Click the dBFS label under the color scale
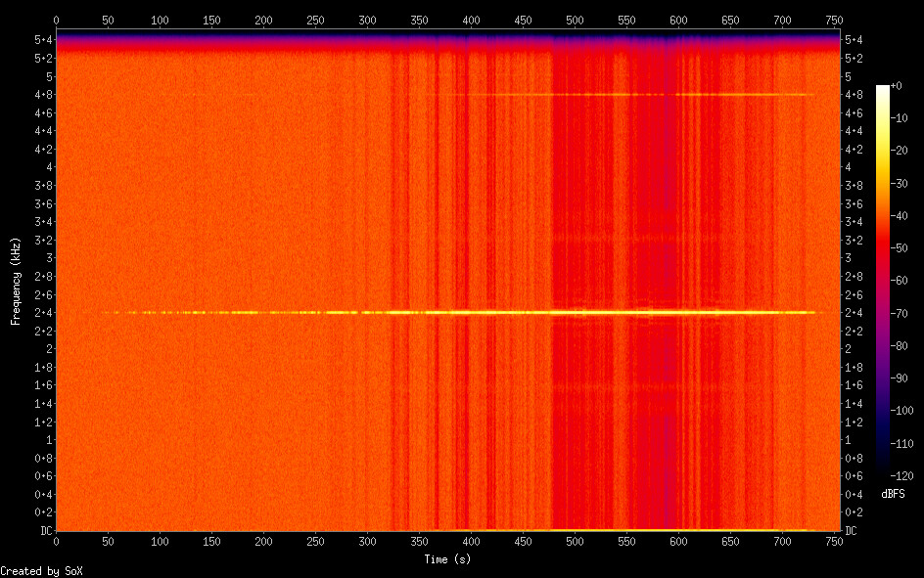924x578 pixels. [892, 493]
